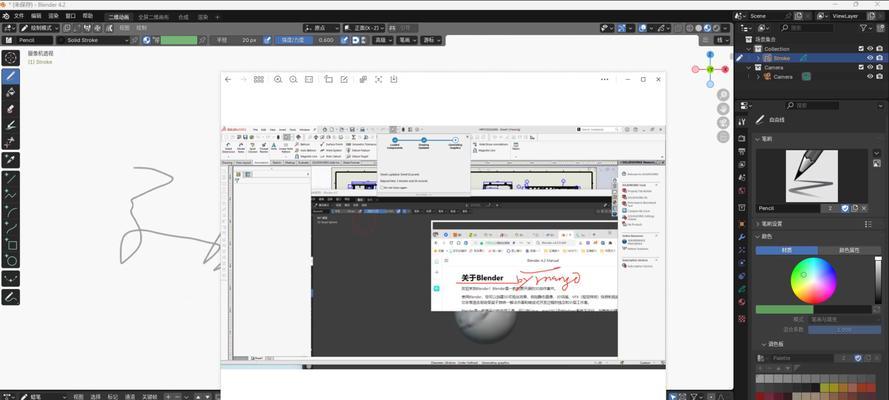This screenshot has height=400, width=889.
Task: Open the Modifiers wrench properties tab
Action: point(742,236)
